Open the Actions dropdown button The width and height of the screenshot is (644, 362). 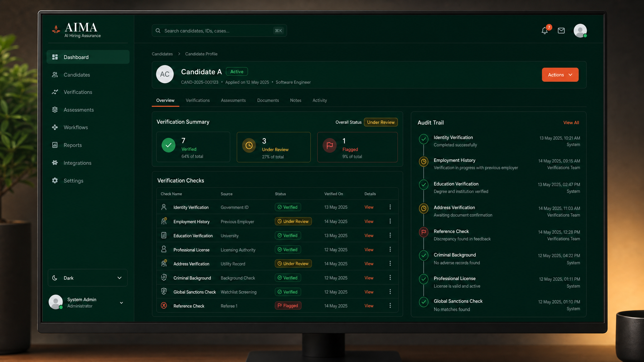[560, 75]
